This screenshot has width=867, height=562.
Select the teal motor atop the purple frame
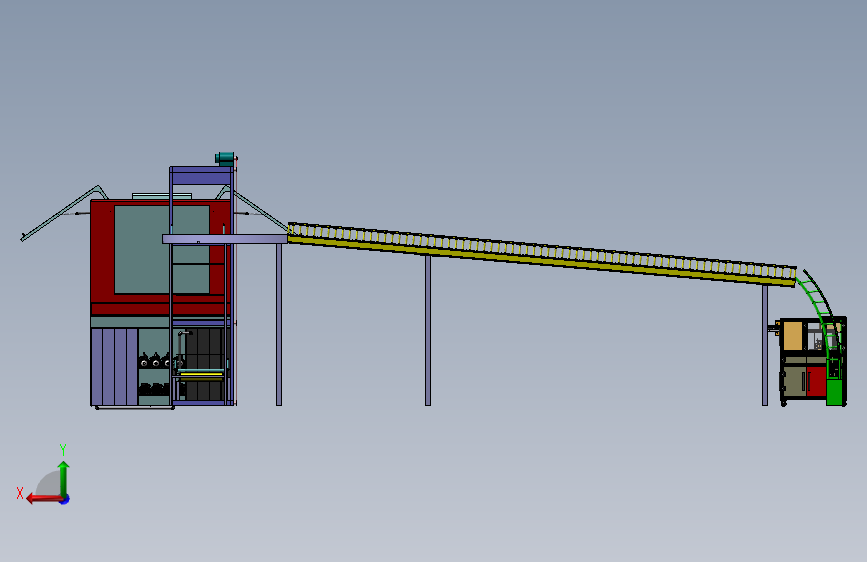[225, 159]
